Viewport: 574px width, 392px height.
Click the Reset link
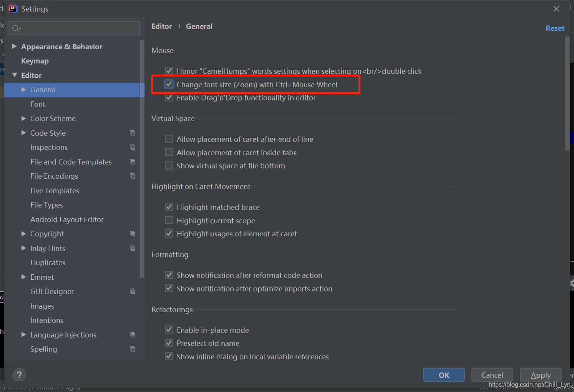tap(555, 28)
